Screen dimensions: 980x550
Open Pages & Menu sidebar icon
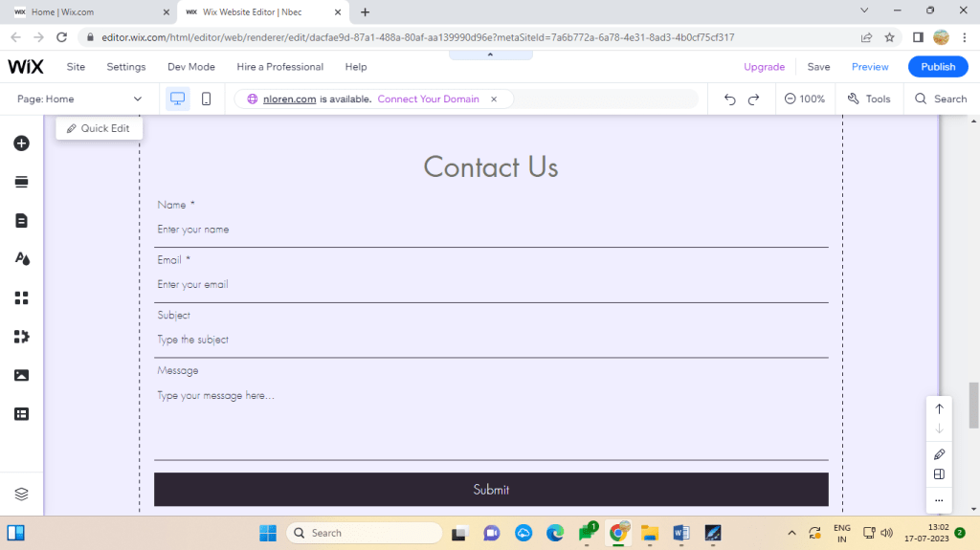click(21, 221)
